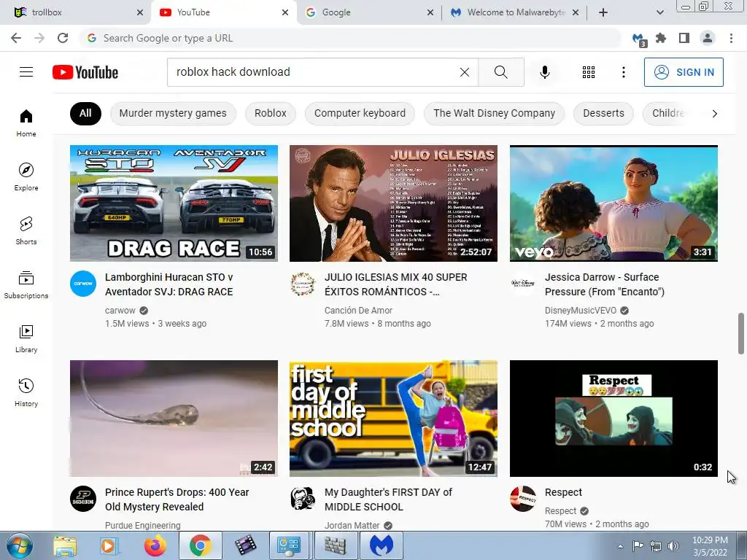Toggle the Chrome side panel
747x560 pixels.
pos(684,38)
